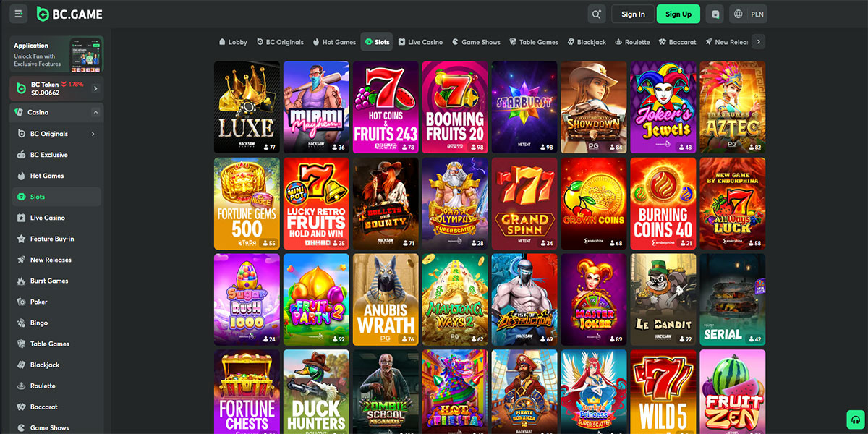Switch to the Hot Games tab
This screenshot has height=434, width=868.
coord(334,42)
